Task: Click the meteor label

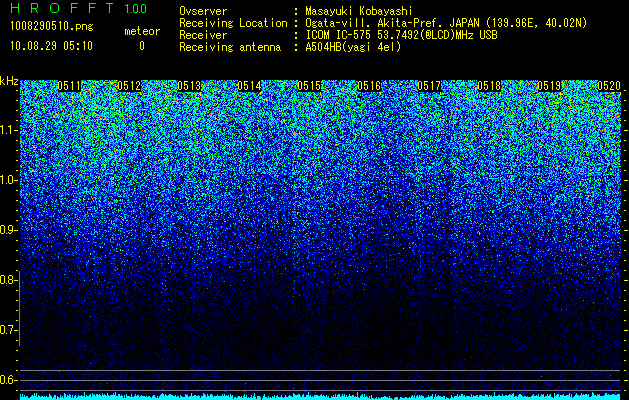Action: pyautogui.click(x=142, y=31)
